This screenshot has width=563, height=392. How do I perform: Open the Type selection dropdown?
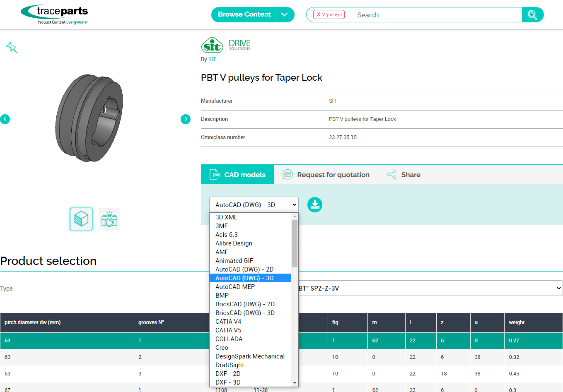(x=429, y=289)
